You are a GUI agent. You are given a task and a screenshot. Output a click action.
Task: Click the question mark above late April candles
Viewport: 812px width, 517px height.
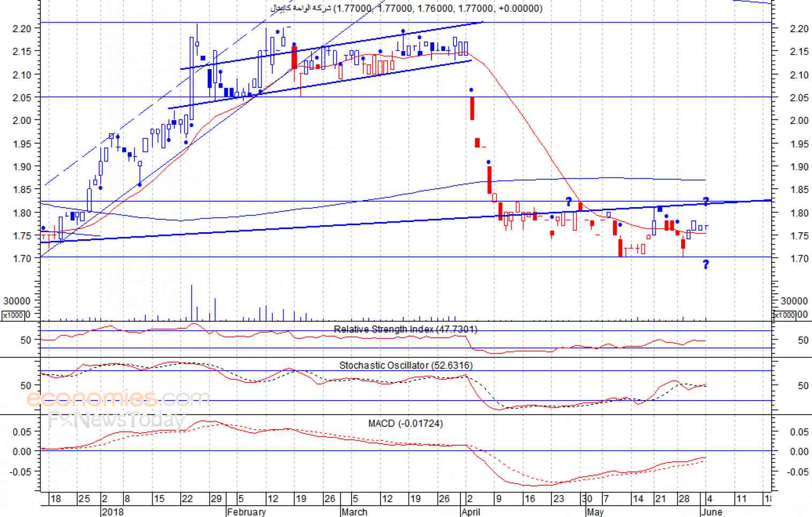click(x=569, y=202)
